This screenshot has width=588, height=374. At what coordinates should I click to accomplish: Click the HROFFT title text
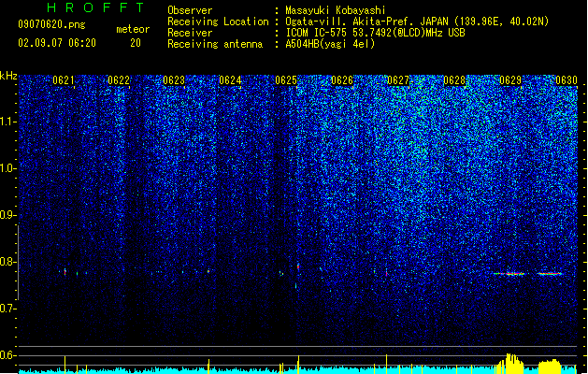click(96, 7)
